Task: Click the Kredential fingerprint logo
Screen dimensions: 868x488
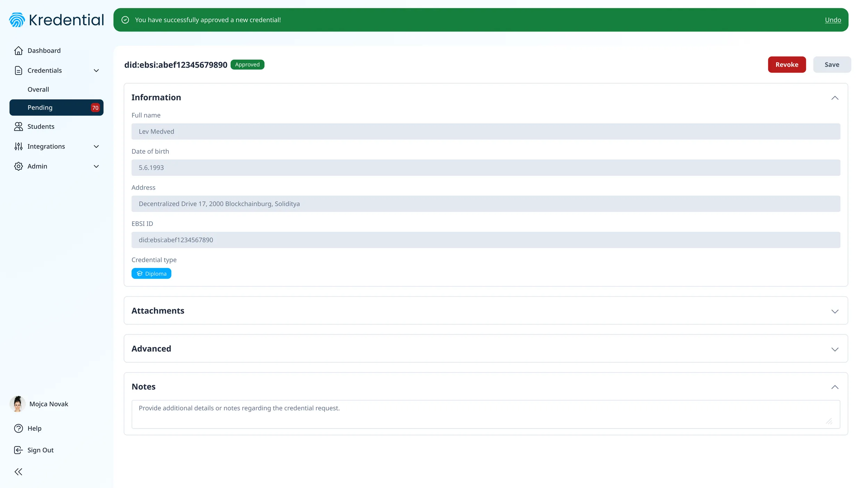Action: coord(17,20)
